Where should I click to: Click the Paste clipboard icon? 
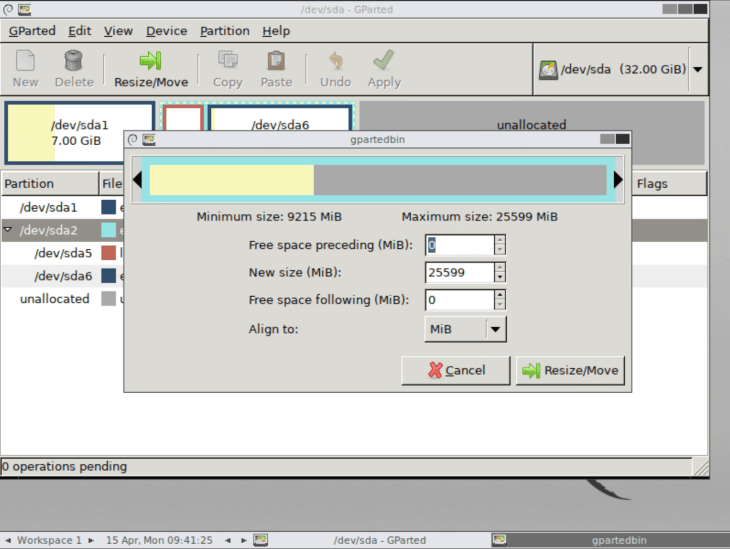(276, 61)
